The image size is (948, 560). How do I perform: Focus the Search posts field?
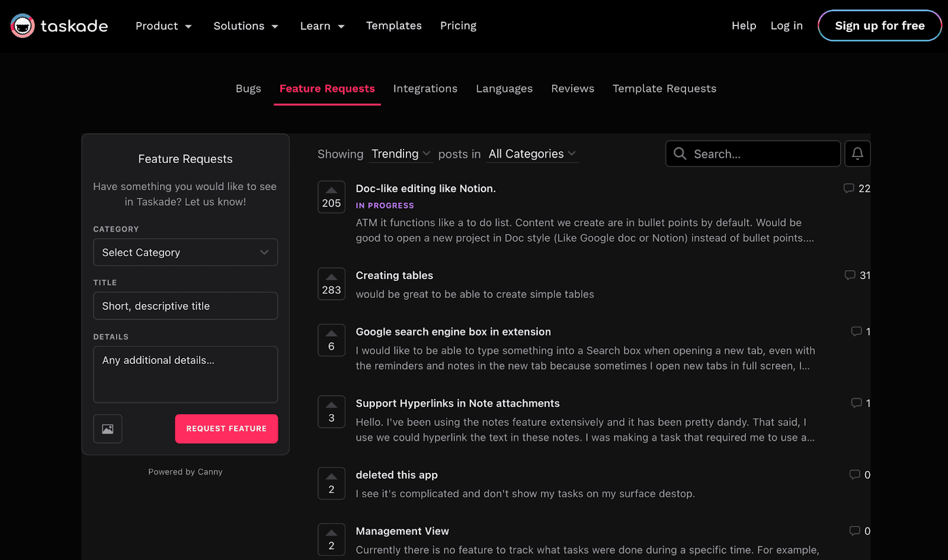[x=753, y=153]
